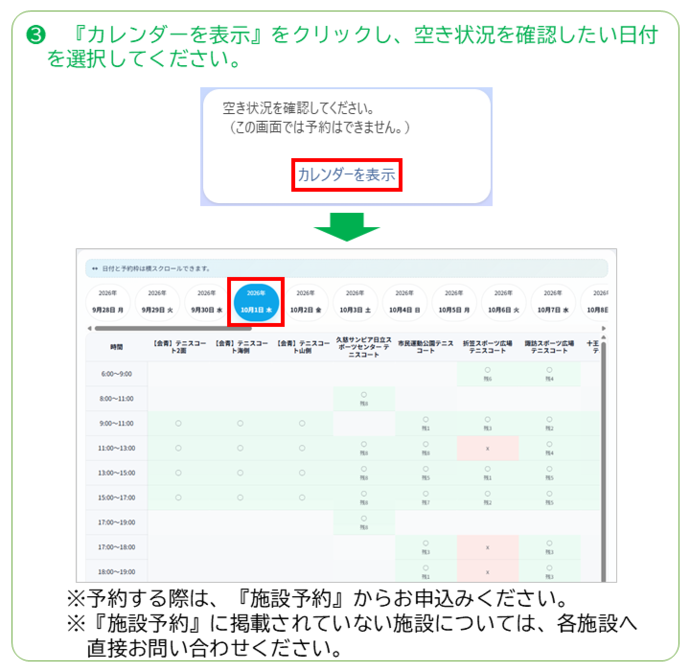
Task: Select 8:00~11:00 slot for 久慈サンピア日立
Action: [x=364, y=399]
